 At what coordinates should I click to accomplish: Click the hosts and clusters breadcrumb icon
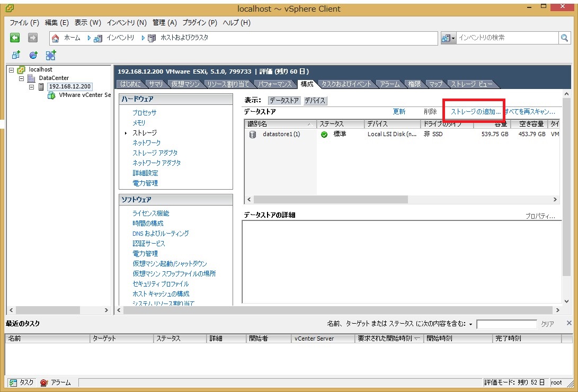[x=152, y=38]
